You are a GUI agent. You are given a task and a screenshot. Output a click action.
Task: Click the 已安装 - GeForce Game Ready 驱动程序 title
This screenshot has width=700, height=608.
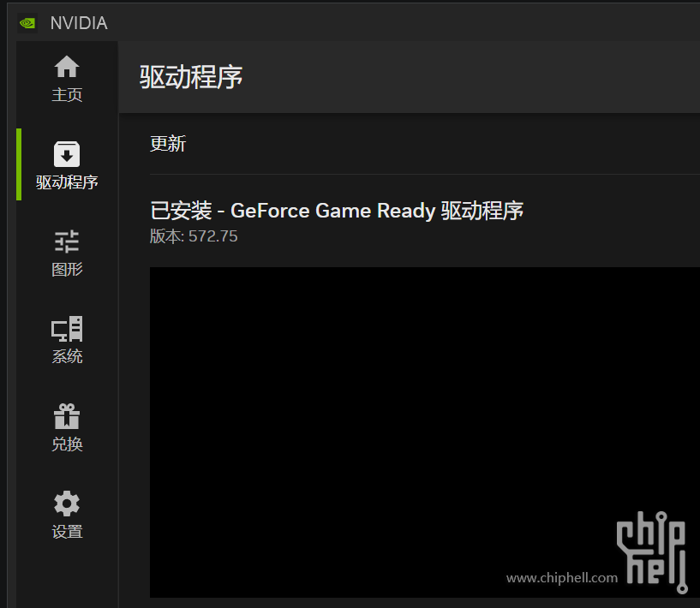[337, 211]
